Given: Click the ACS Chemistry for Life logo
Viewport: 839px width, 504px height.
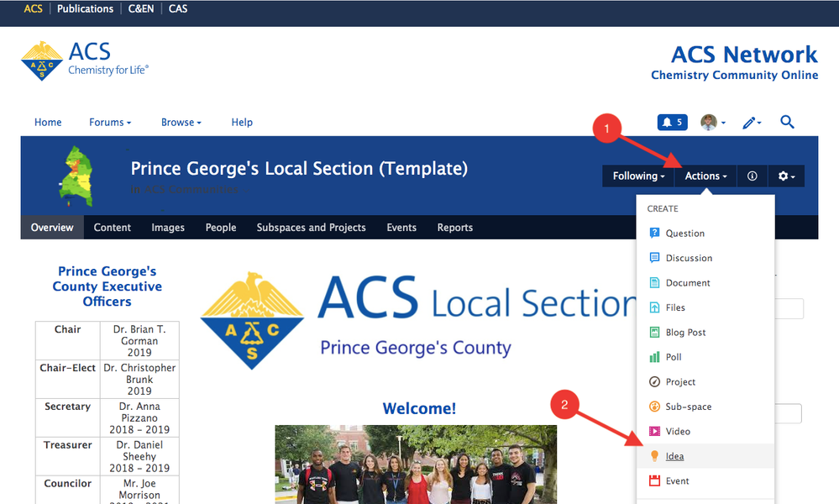Looking at the screenshot, I should 85,60.
